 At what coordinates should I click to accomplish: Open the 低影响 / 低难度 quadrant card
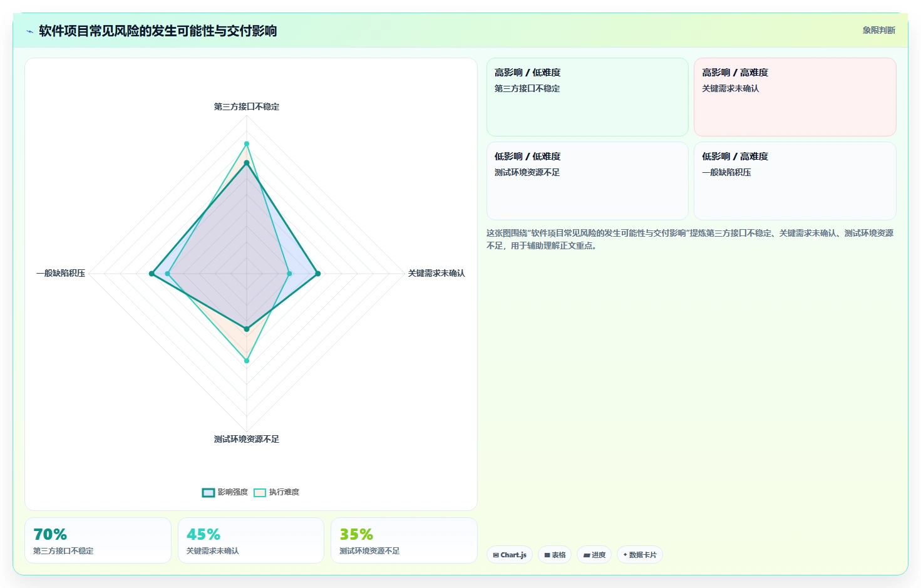coord(587,181)
